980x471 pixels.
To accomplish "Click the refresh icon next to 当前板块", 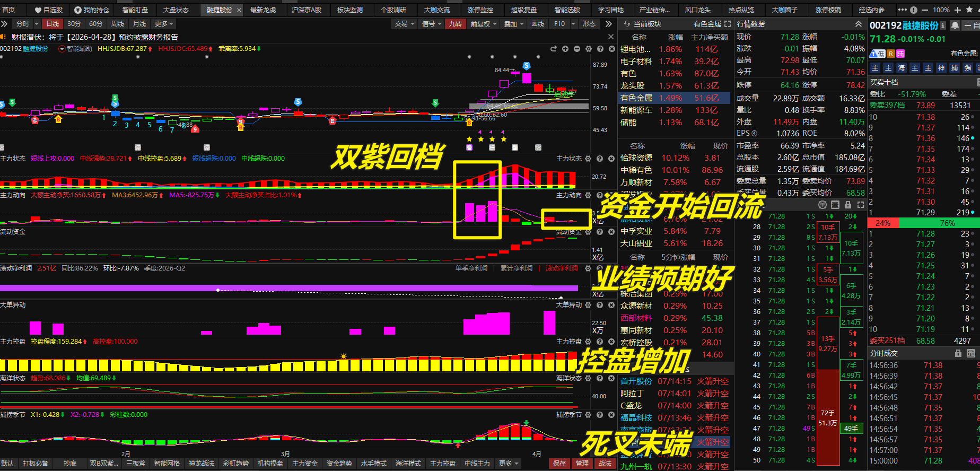I will coord(627,24).
